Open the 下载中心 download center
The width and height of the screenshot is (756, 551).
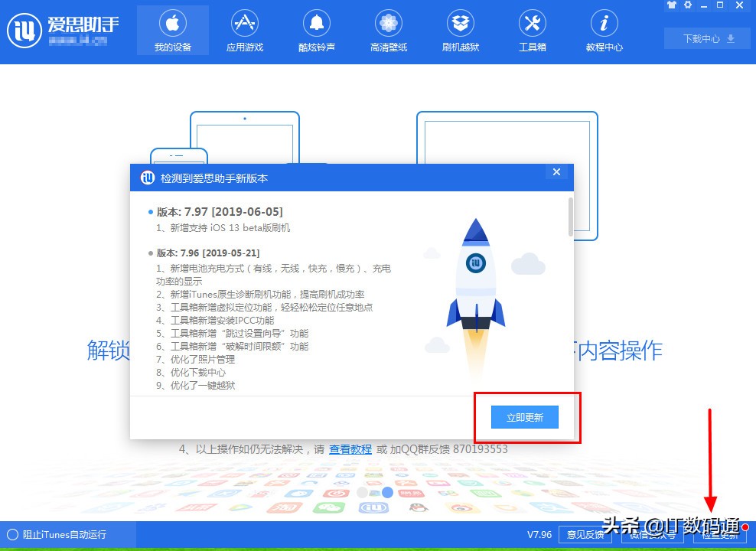[709, 38]
